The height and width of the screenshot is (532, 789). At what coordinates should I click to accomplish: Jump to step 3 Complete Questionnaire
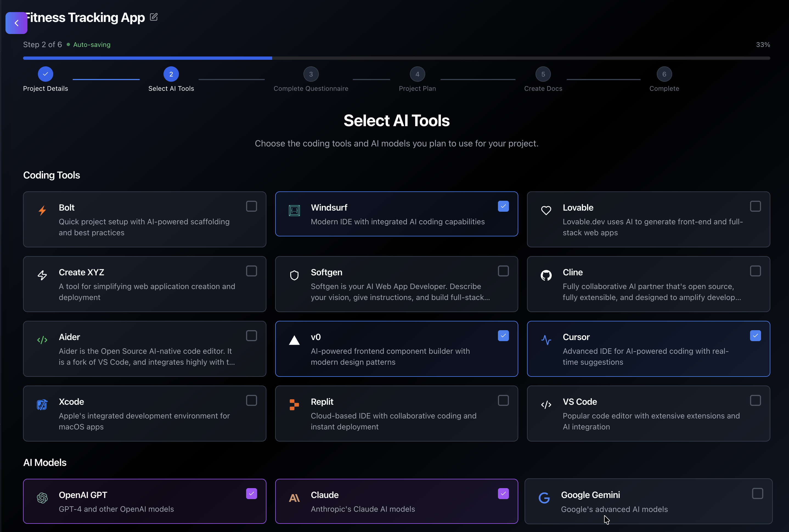coord(311,74)
